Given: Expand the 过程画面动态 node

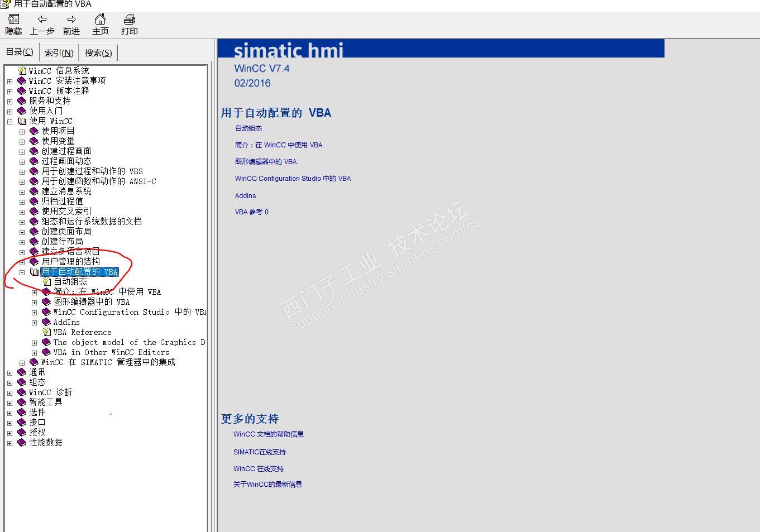Looking at the screenshot, I should pyautogui.click(x=22, y=162).
